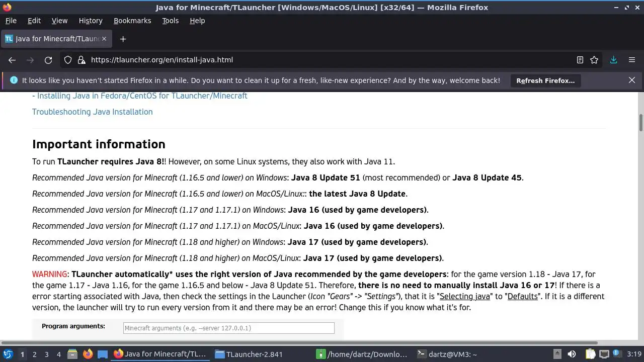This screenshot has width=644, height=362.
Task: Open the tracking protection shield icon
Action: click(x=68, y=60)
